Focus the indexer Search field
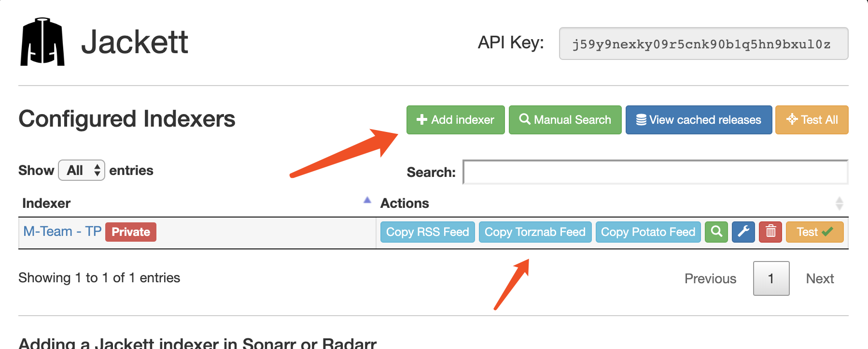868x349 pixels. click(x=656, y=172)
